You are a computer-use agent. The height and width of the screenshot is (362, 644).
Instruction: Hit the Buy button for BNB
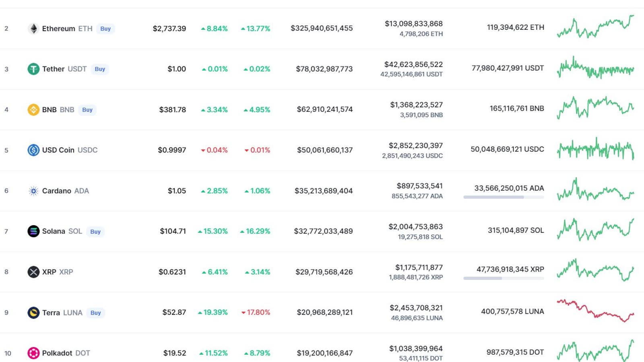coord(87,110)
